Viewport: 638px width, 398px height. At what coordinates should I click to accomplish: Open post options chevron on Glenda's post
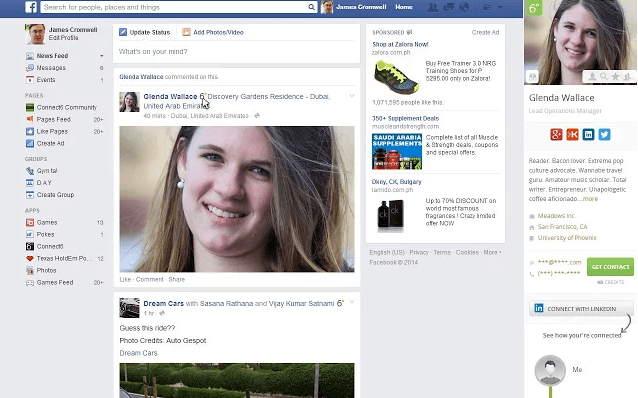[352, 96]
